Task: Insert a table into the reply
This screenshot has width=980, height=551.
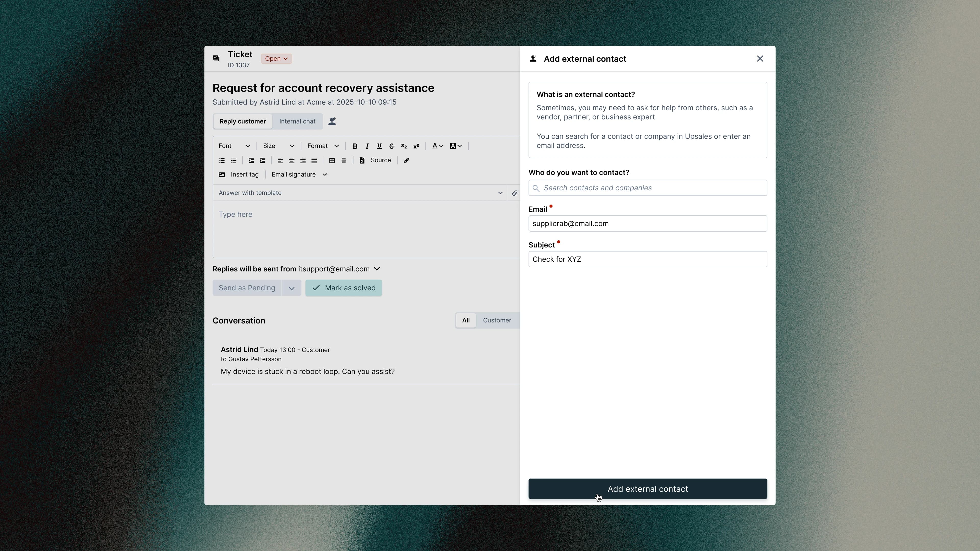Action: coord(332,160)
